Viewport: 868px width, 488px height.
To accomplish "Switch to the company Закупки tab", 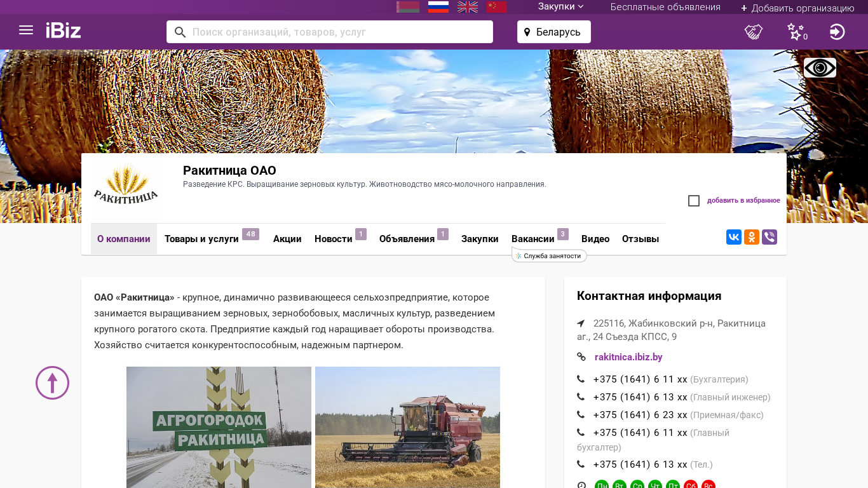I will 480,239.
